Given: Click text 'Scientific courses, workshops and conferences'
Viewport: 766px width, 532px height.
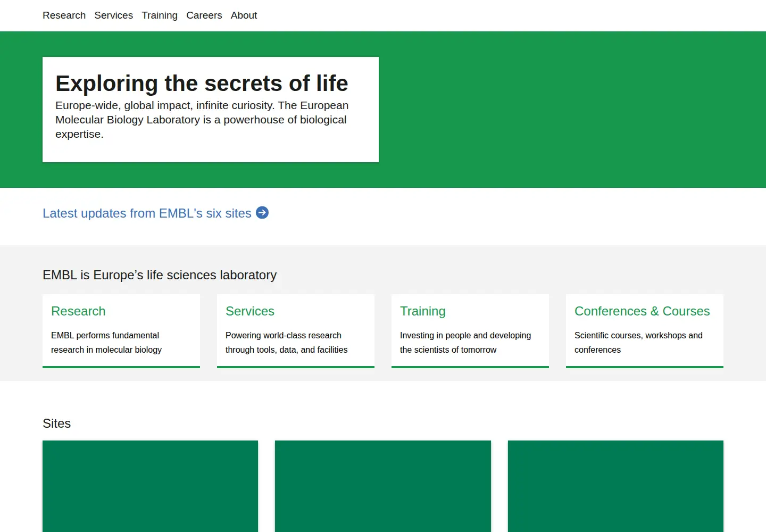Looking at the screenshot, I should (x=638, y=343).
